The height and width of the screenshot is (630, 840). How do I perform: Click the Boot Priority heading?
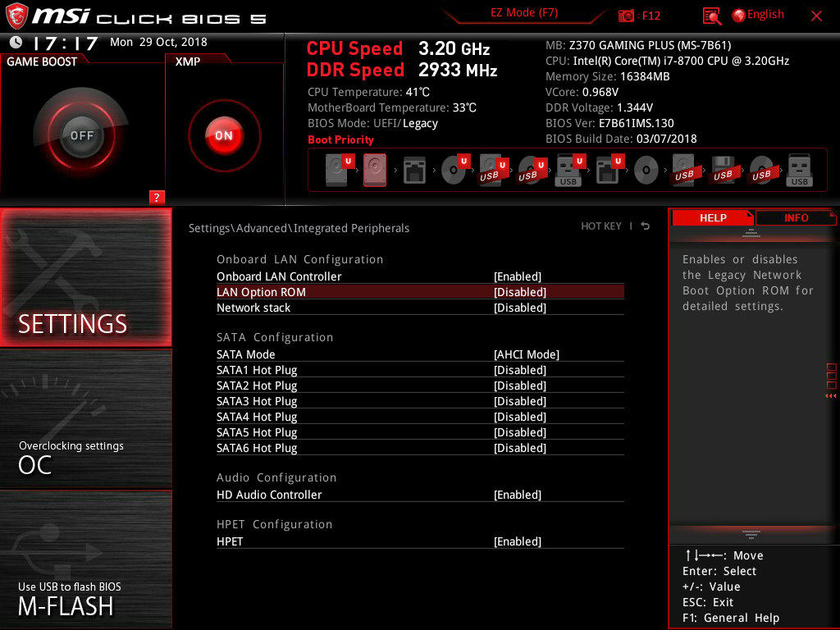340,139
